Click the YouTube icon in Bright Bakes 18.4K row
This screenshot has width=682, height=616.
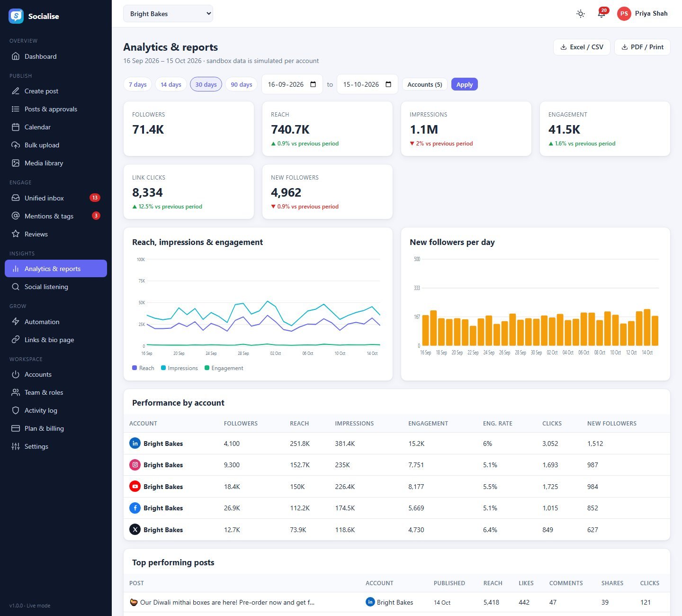tap(135, 487)
